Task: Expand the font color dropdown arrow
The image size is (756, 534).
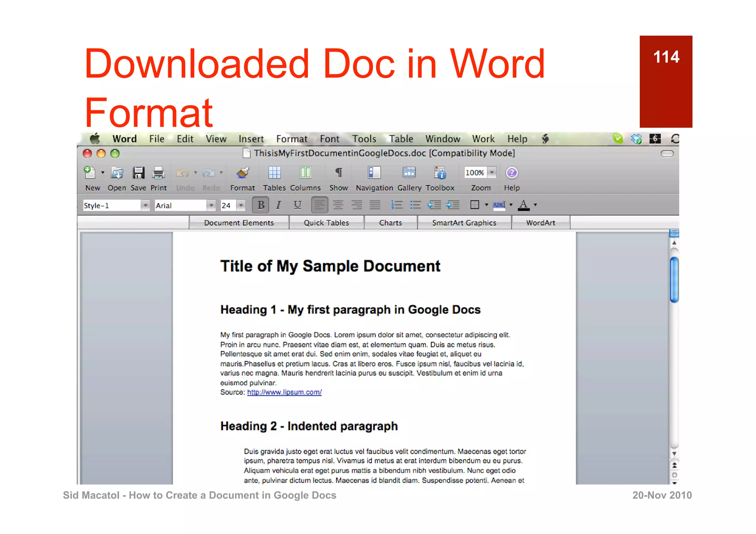Action: [535, 205]
